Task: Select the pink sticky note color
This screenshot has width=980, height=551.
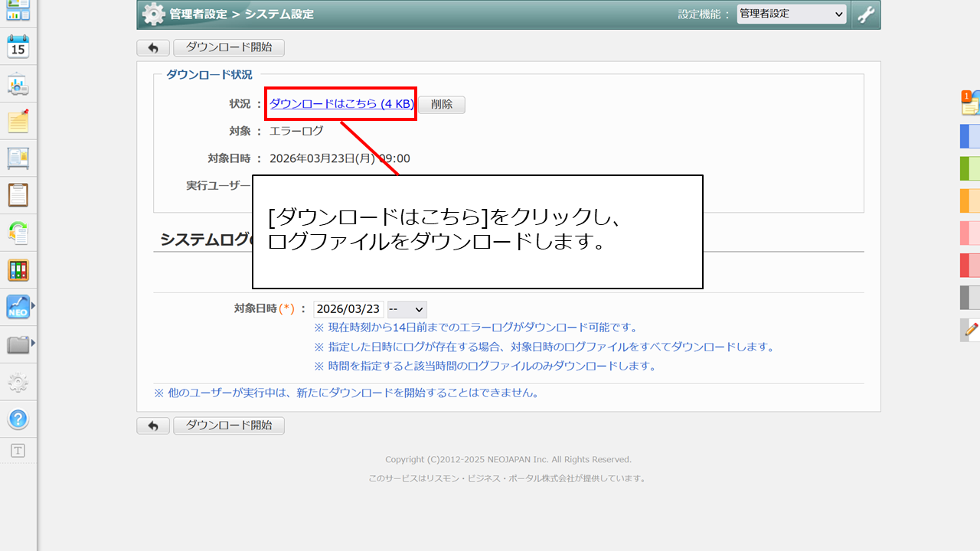Action: 971,233
